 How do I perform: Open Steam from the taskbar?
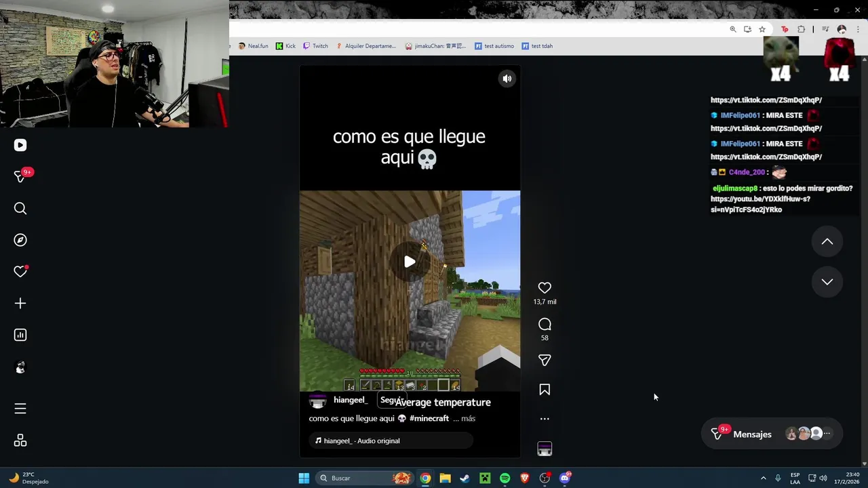coord(465,479)
